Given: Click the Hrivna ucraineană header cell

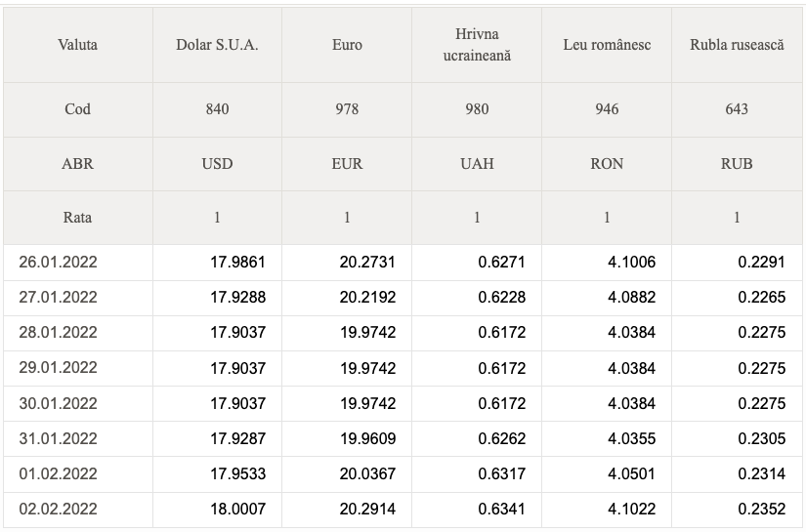Looking at the screenshot, I should click(477, 45).
